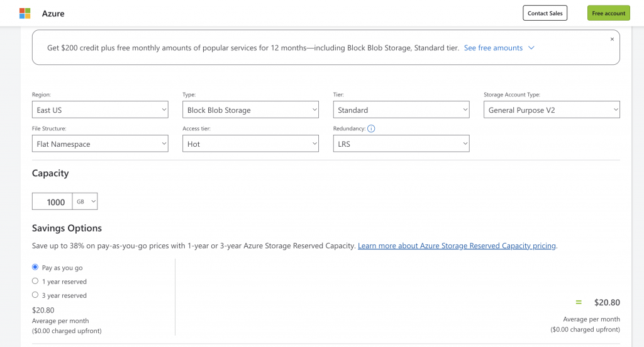Open the Region dropdown showing East US
The image size is (644, 347).
click(x=100, y=110)
